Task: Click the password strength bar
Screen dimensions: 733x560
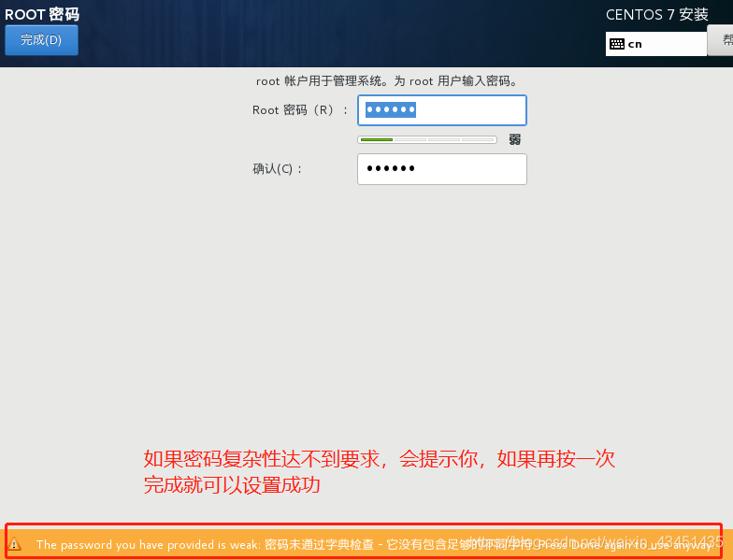Action: click(427, 140)
